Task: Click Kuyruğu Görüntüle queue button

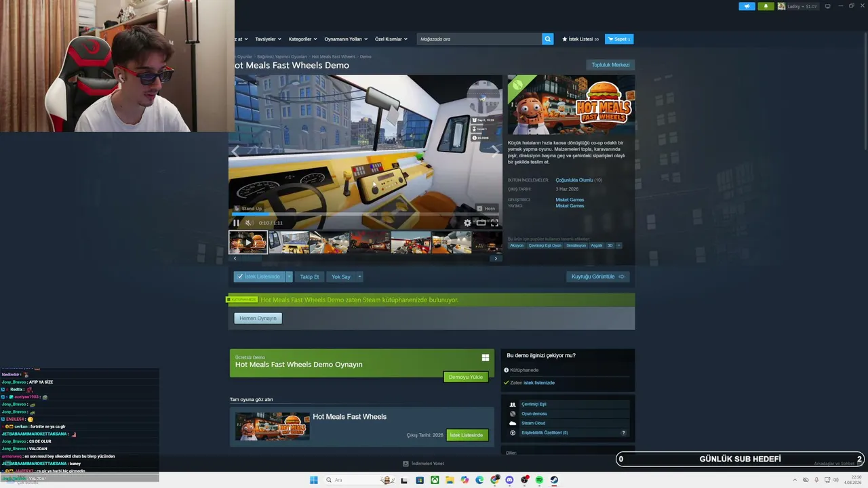Action: coord(598,277)
